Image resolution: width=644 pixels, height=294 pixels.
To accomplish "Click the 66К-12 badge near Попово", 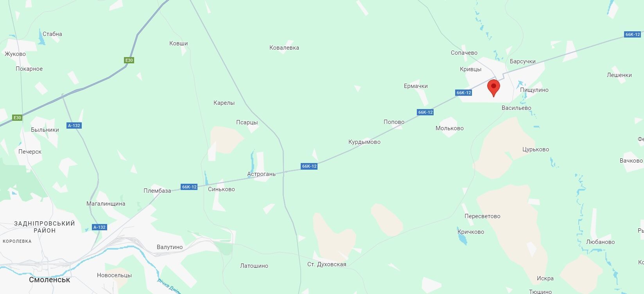I will [425, 112].
